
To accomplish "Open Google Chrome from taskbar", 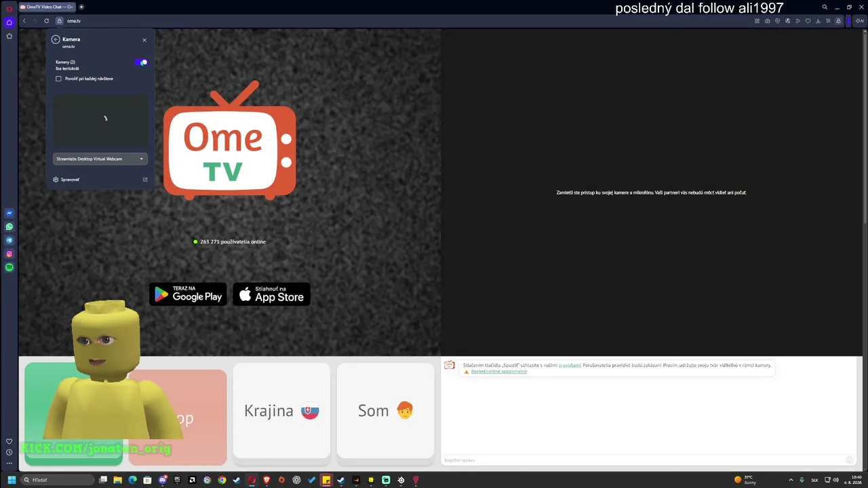I will 222,480.
